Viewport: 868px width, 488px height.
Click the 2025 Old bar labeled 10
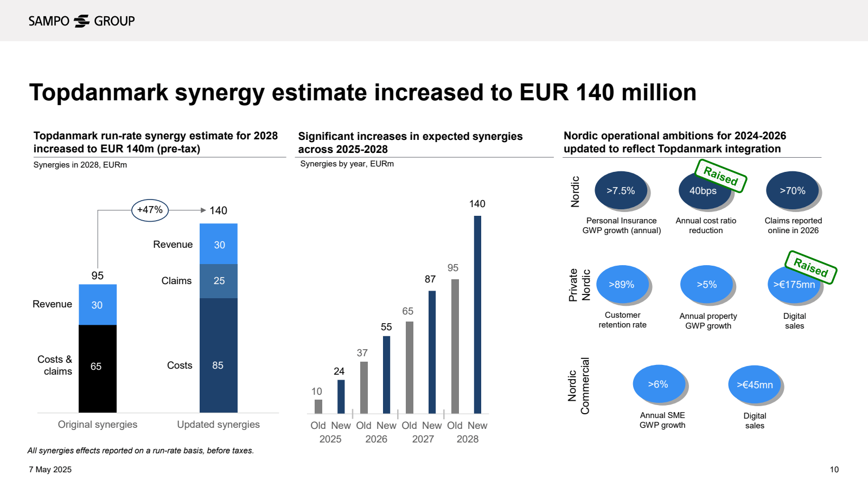click(x=318, y=407)
